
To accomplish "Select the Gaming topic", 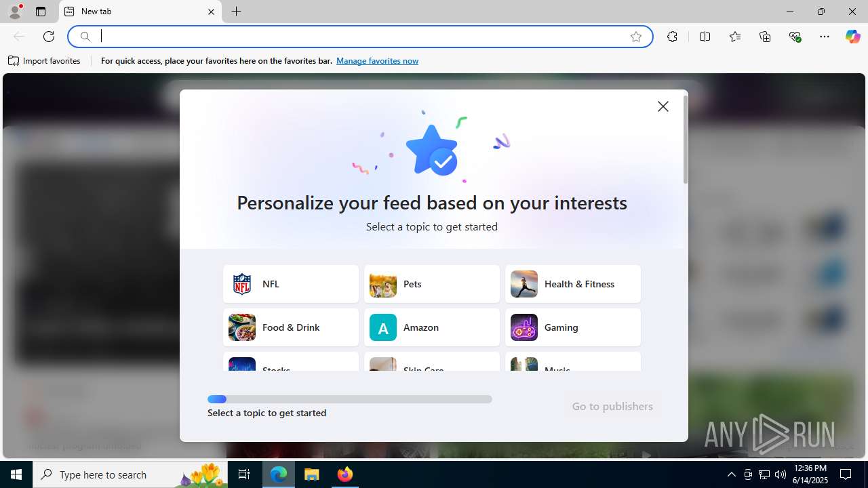I will [573, 327].
